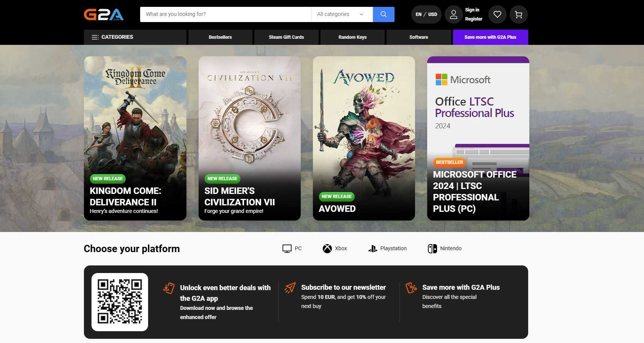Click the blue search magnifier button
This screenshot has width=644, height=343.
[384, 14]
